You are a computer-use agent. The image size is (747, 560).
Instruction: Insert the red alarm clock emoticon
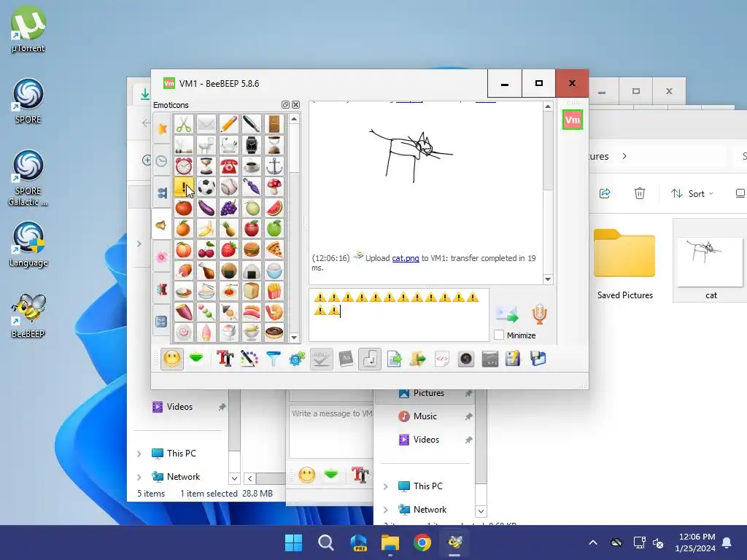183,166
